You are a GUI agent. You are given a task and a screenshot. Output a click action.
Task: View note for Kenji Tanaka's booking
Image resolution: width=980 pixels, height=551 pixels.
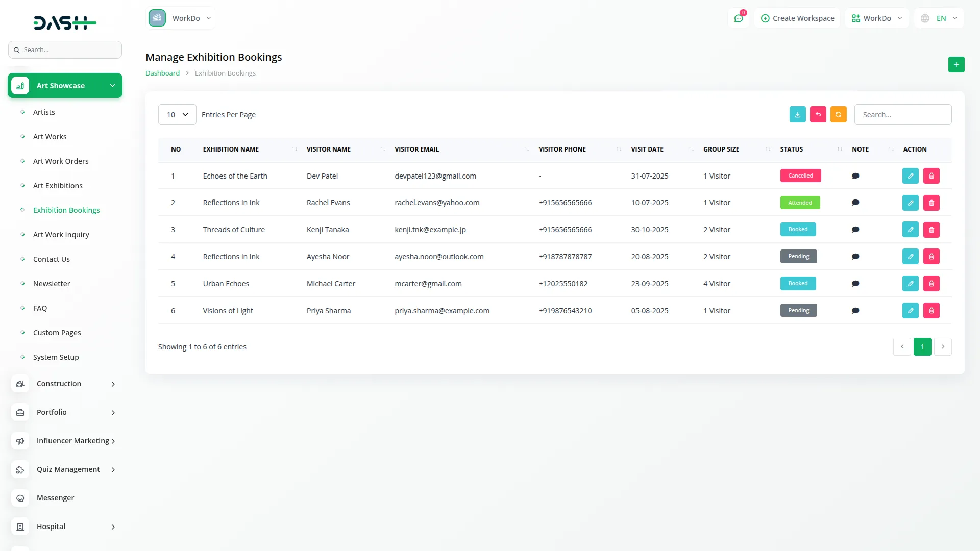click(x=855, y=230)
